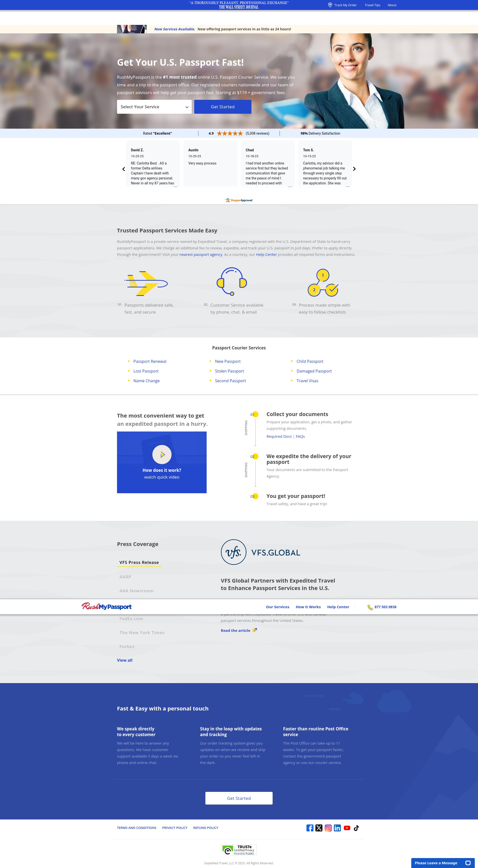Open the X (Twitter) icon
Viewport: 478px width, 868px height.
point(319,828)
